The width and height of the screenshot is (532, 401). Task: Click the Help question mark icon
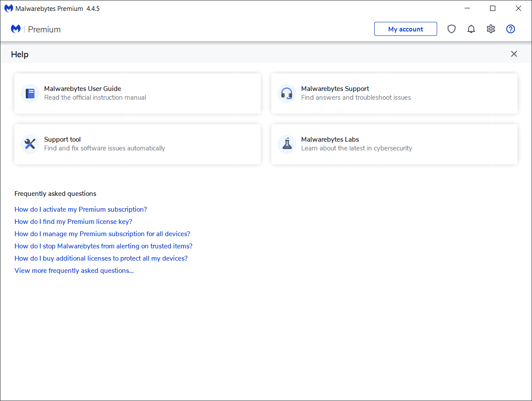511,29
